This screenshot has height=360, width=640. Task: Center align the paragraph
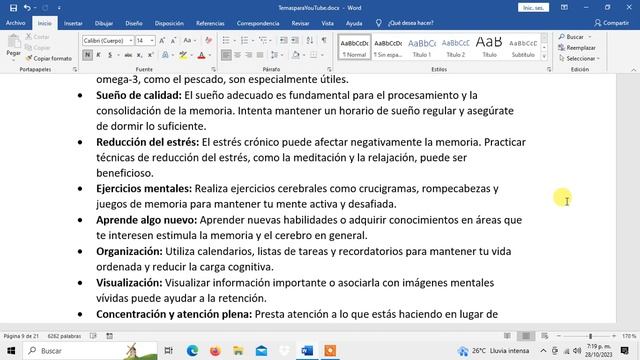[237, 55]
